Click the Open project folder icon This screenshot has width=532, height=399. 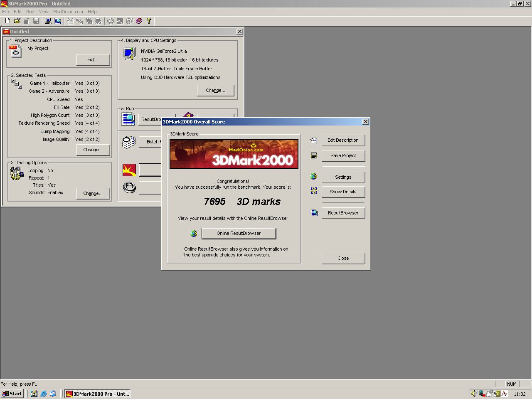[x=17, y=21]
